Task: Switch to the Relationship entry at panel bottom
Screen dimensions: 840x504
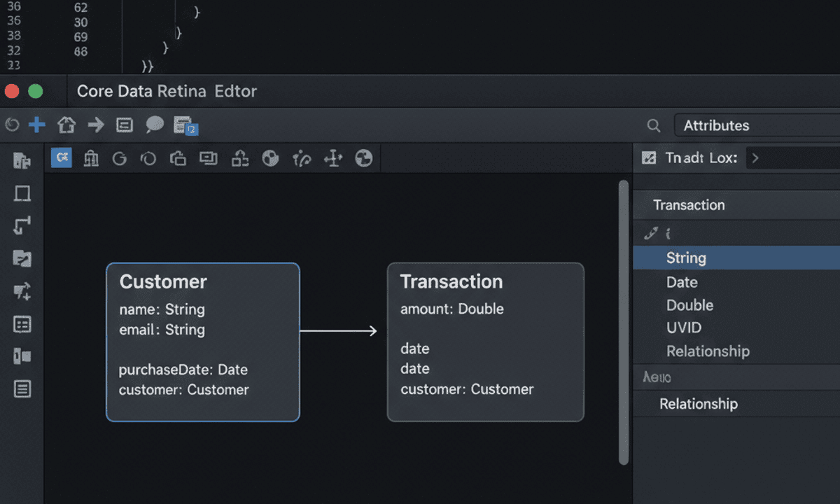Action: pyautogui.click(x=699, y=404)
